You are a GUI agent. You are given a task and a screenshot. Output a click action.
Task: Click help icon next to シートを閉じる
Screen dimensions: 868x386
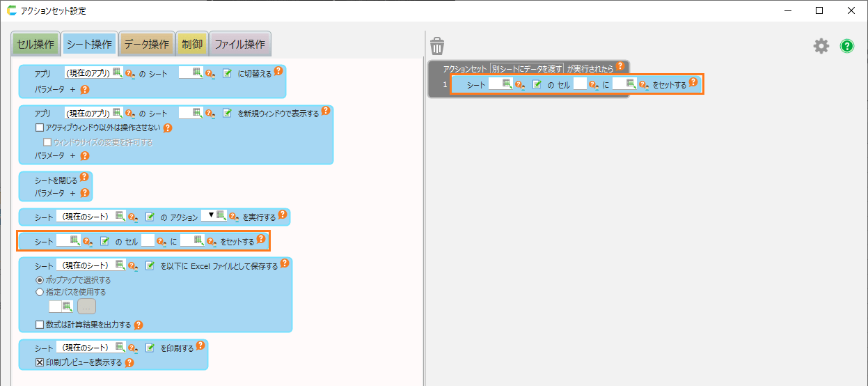click(x=84, y=178)
